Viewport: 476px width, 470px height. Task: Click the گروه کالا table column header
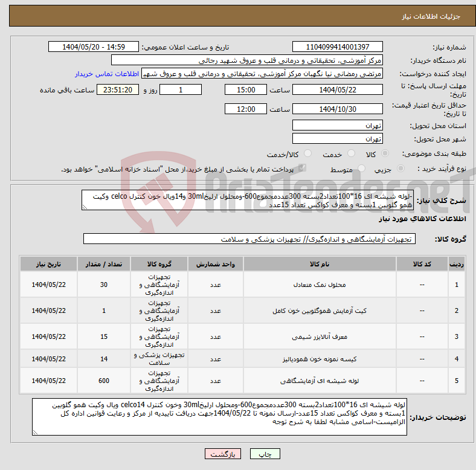point(159,264)
